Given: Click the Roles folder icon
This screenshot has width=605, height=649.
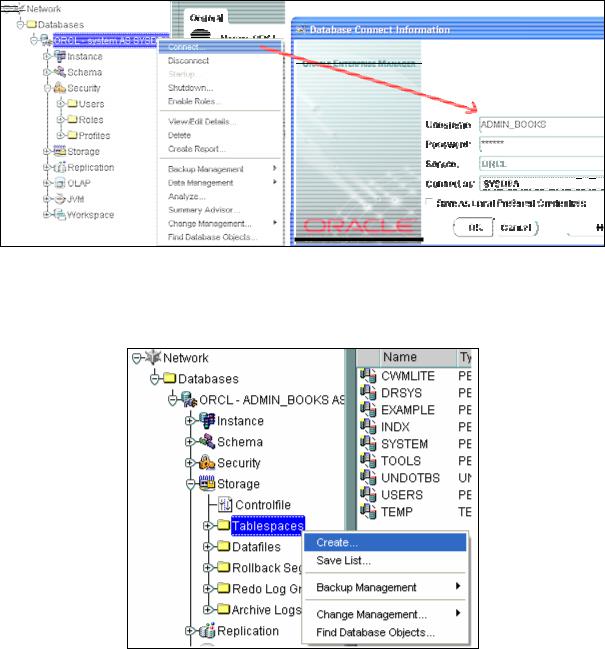Looking at the screenshot, I should coord(72,119).
